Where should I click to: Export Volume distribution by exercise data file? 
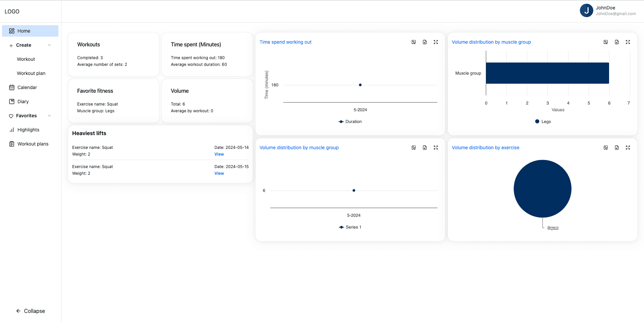tap(616, 148)
